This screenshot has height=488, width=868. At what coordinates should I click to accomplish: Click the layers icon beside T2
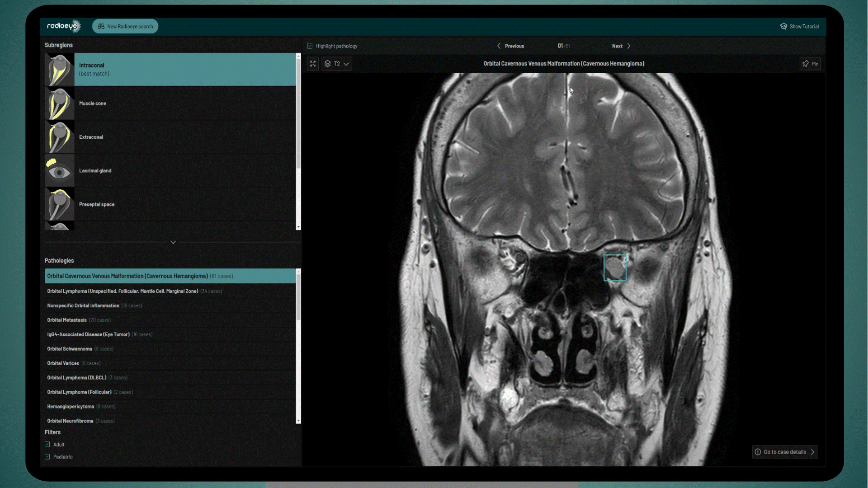coord(328,64)
